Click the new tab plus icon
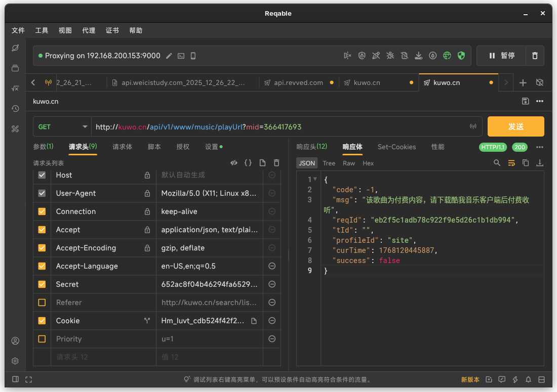This screenshot has width=557, height=392. (523, 82)
